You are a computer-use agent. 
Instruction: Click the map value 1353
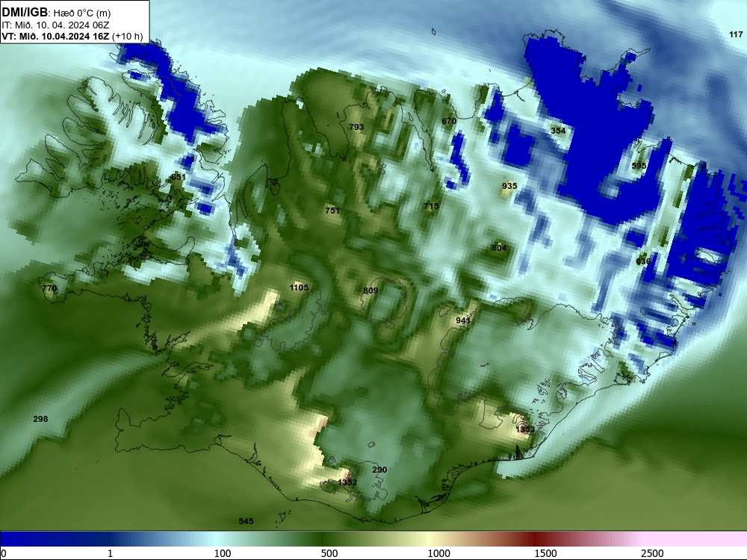point(525,429)
